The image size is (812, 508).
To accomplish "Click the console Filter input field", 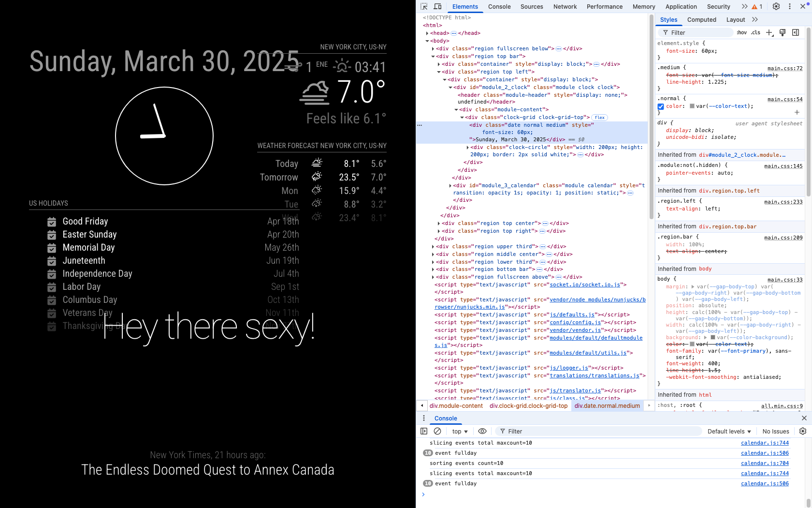I will coord(599,431).
